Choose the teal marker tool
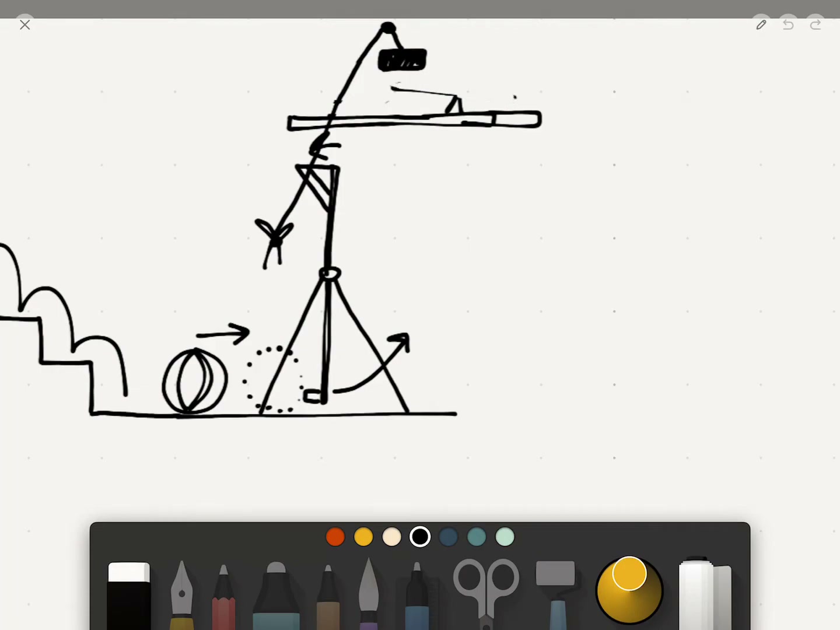840x630 pixels. pos(276,596)
